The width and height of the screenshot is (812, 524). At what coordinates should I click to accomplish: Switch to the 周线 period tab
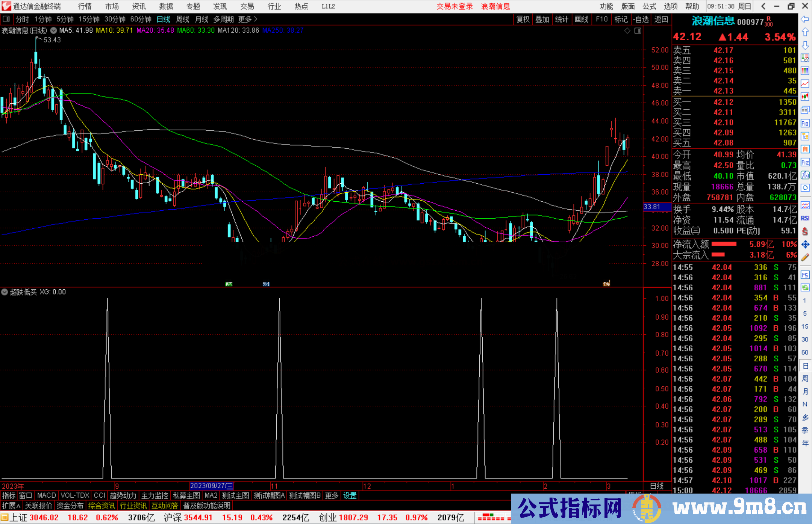click(x=183, y=19)
